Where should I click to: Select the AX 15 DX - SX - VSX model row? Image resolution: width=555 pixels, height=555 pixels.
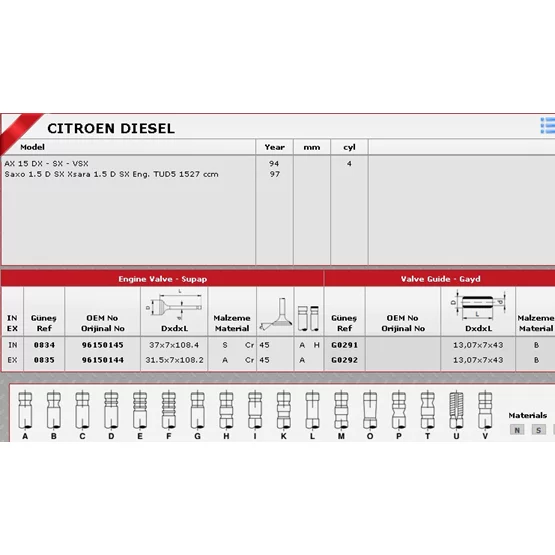tap(46, 164)
